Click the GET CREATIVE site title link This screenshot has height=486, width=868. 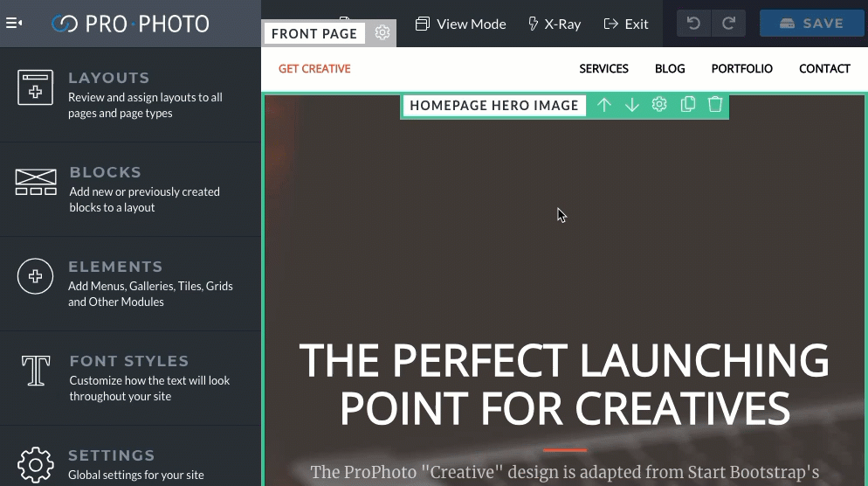point(314,69)
